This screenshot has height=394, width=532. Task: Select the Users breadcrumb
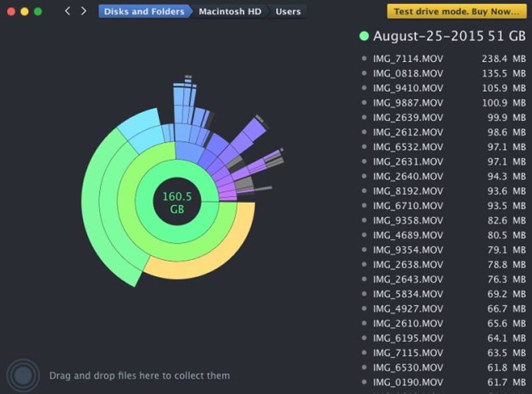[x=288, y=11]
